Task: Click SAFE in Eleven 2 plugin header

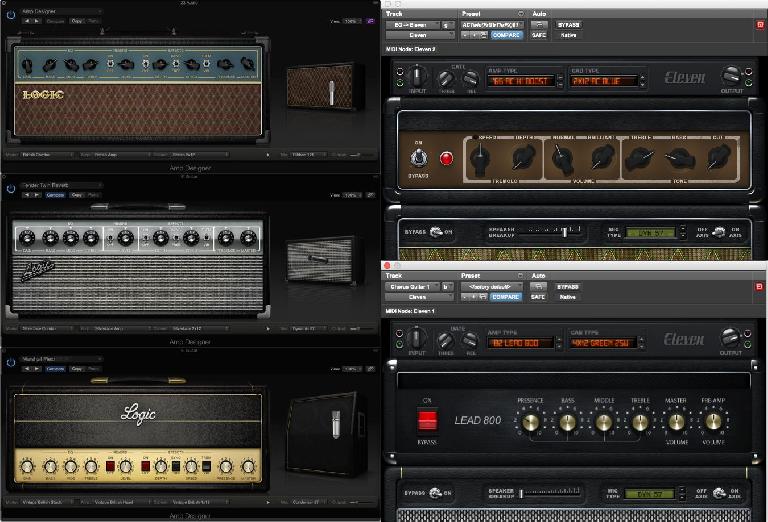Action: coord(539,35)
